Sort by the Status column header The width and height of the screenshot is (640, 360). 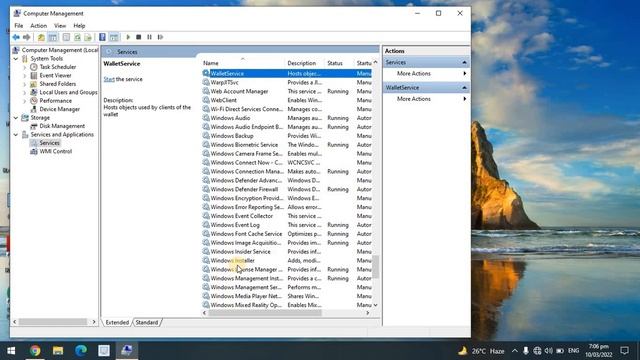(x=339, y=63)
